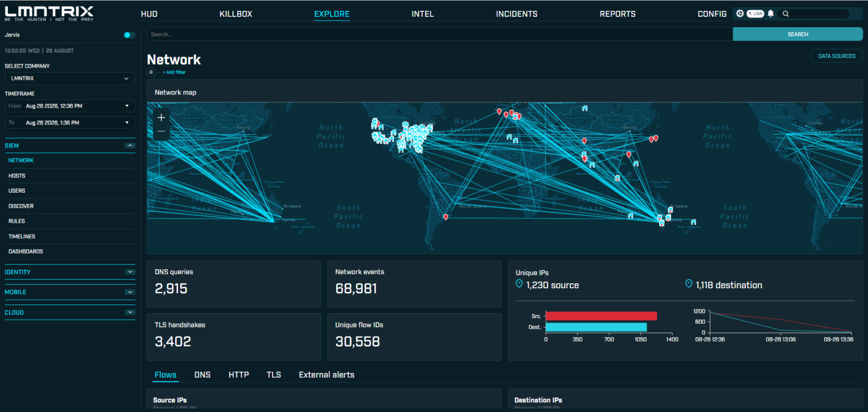The height and width of the screenshot is (412, 868).
Task: Switch to the TLS tab
Action: (274, 375)
